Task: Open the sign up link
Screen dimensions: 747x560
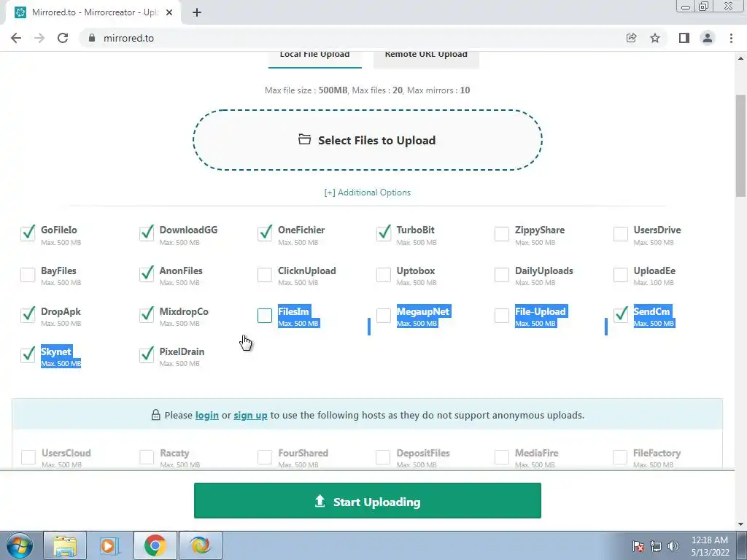Action: tap(250, 415)
